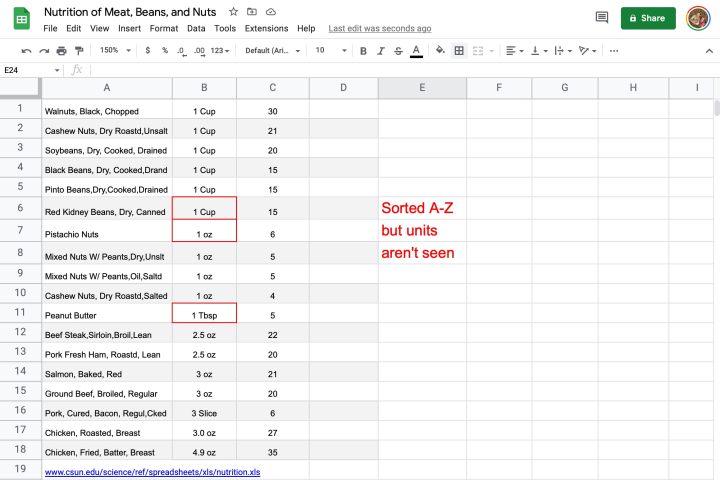Open the Google account avatar
The image size is (720, 480).
(x=698, y=18)
